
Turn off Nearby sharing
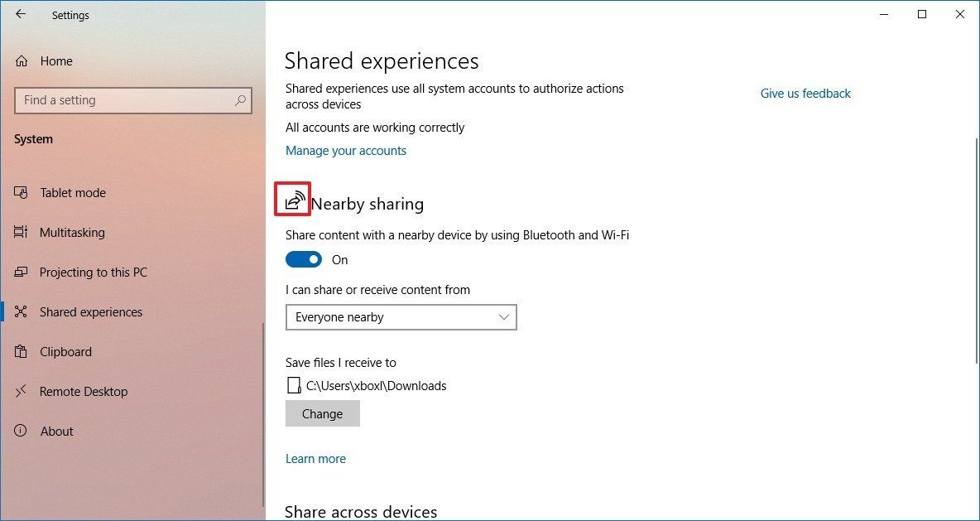click(x=303, y=259)
